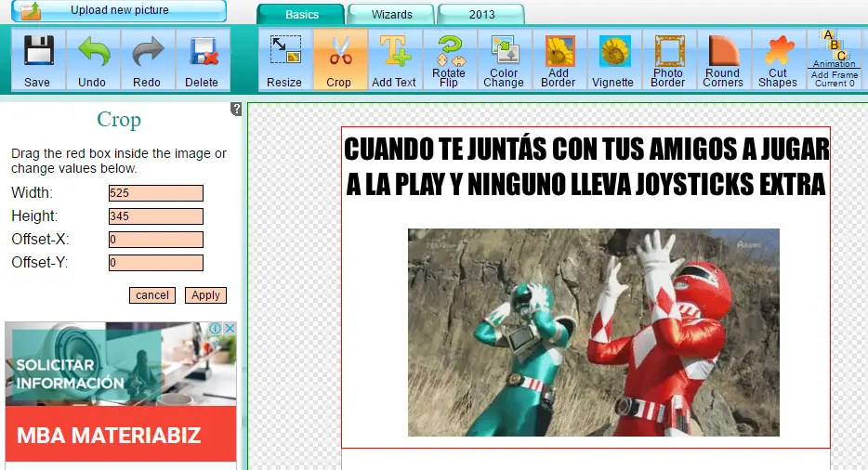Click Upload new picture button
Viewport: 868px width, 470px height.
[x=119, y=10]
